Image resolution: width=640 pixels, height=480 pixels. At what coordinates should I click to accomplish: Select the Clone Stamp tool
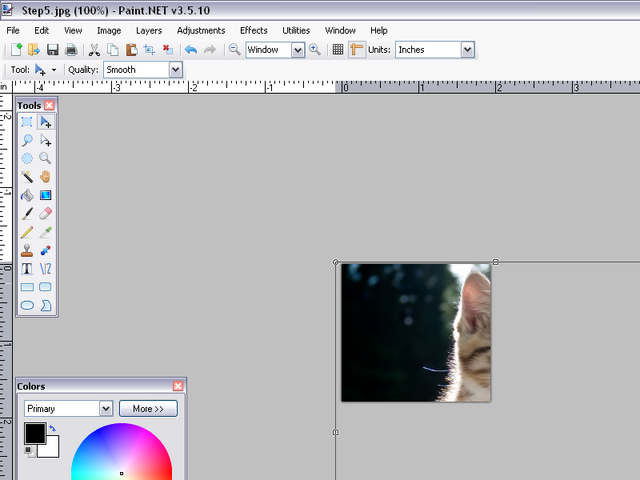[x=27, y=250]
